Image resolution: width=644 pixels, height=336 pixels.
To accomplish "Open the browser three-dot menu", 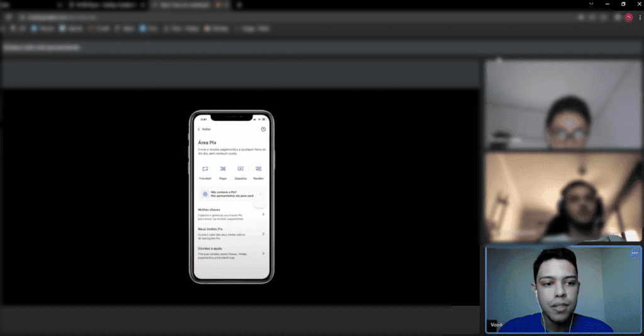I will coord(640,17).
